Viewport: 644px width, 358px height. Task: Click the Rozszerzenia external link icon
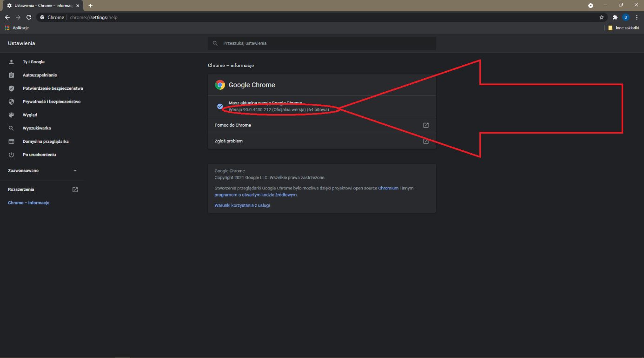pos(75,189)
